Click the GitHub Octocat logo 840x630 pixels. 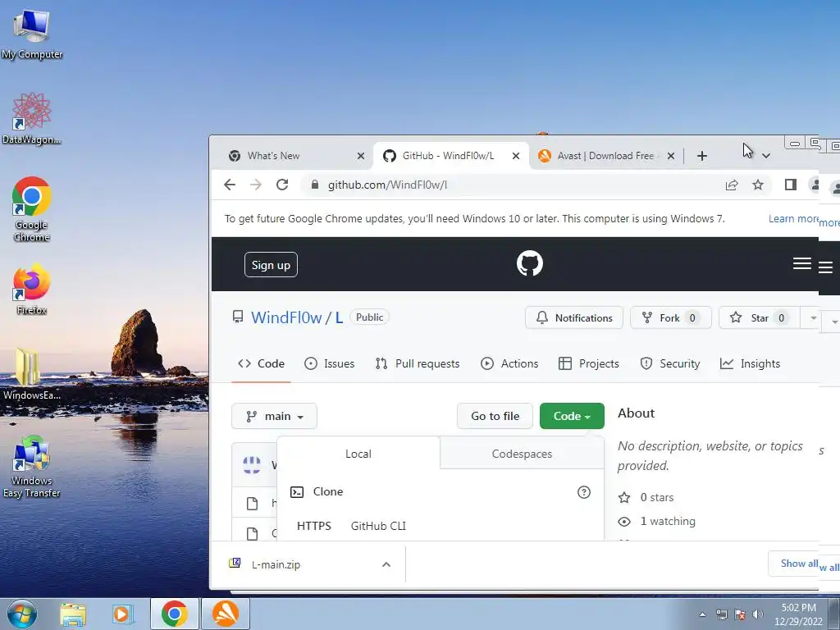(x=529, y=263)
